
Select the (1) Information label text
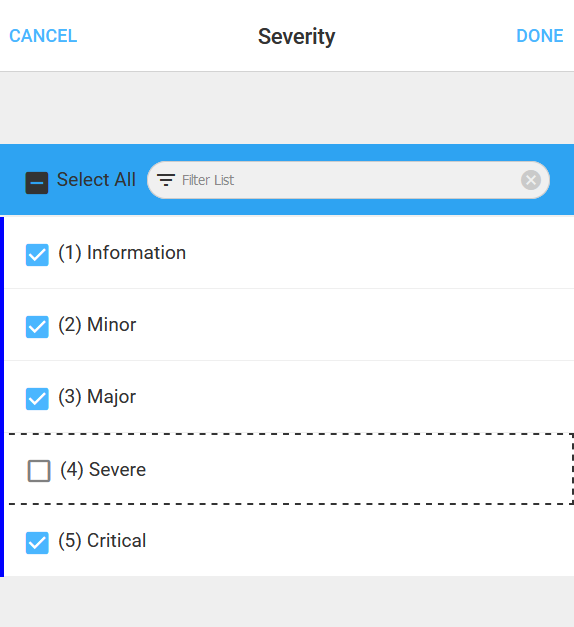click(122, 253)
